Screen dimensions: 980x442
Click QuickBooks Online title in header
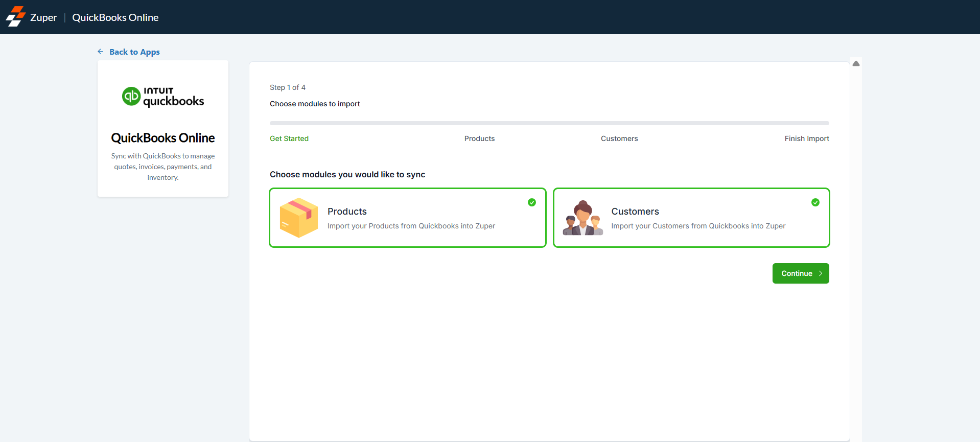(x=115, y=17)
